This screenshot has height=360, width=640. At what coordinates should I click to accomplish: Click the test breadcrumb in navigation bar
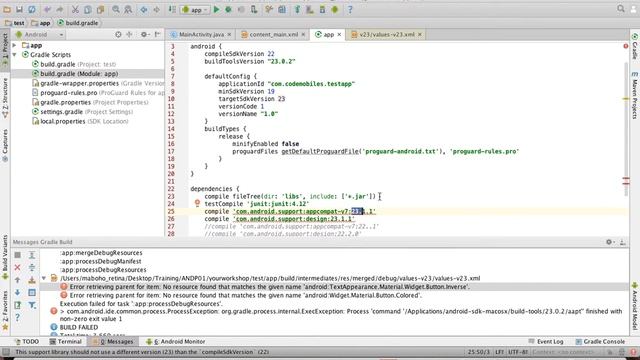(x=15, y=23)
